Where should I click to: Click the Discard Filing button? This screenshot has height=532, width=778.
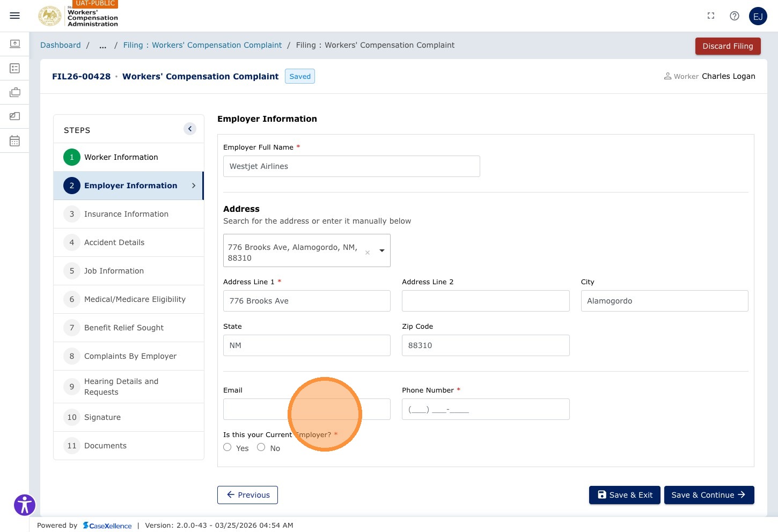(728, 46)
